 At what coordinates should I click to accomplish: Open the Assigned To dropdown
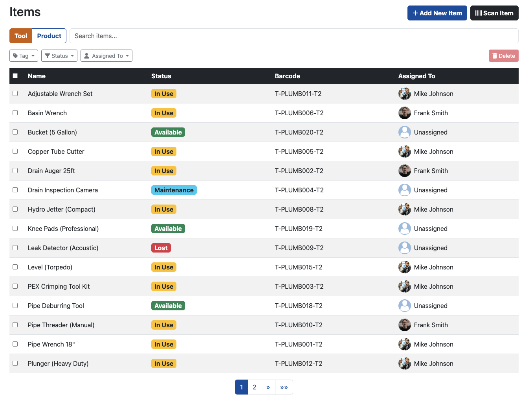pos(106,55)
